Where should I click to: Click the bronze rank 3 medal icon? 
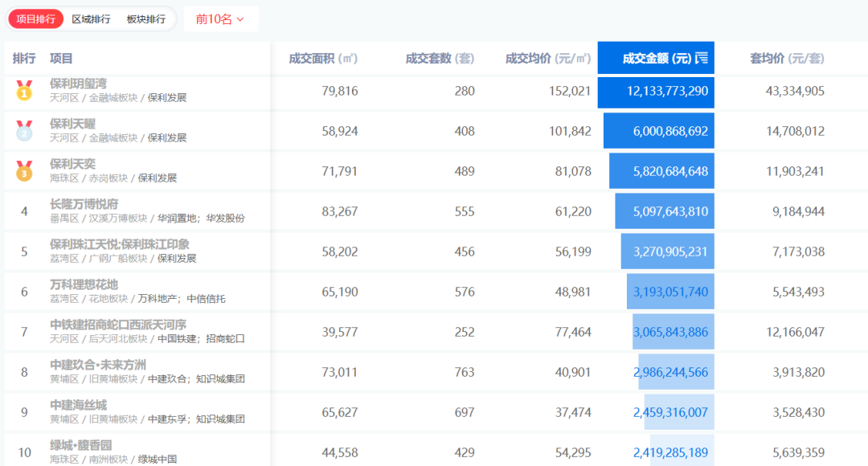[24, 170]
